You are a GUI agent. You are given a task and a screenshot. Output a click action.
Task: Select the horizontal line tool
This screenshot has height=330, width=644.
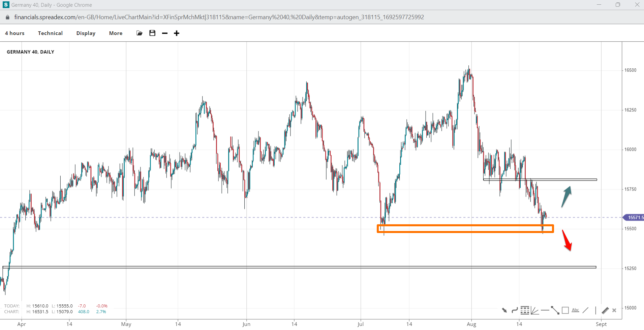click(x=545, y=310)
